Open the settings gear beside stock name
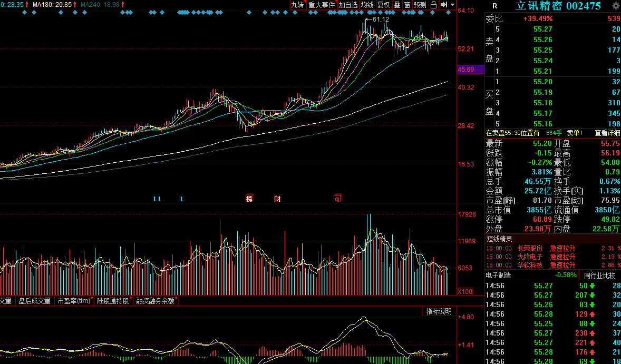The height and width of the screenshot is (364, 621). [x=615, y=6]
